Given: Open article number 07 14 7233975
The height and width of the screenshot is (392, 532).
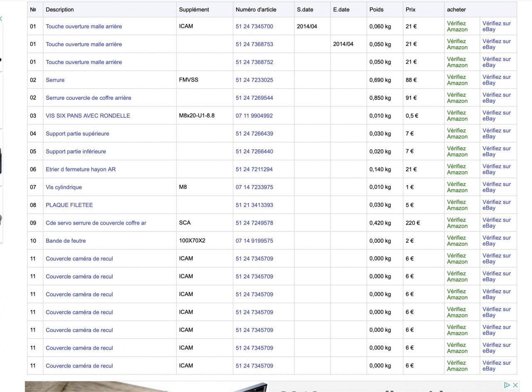Looking at the screenshot, I should coord(254,187).
